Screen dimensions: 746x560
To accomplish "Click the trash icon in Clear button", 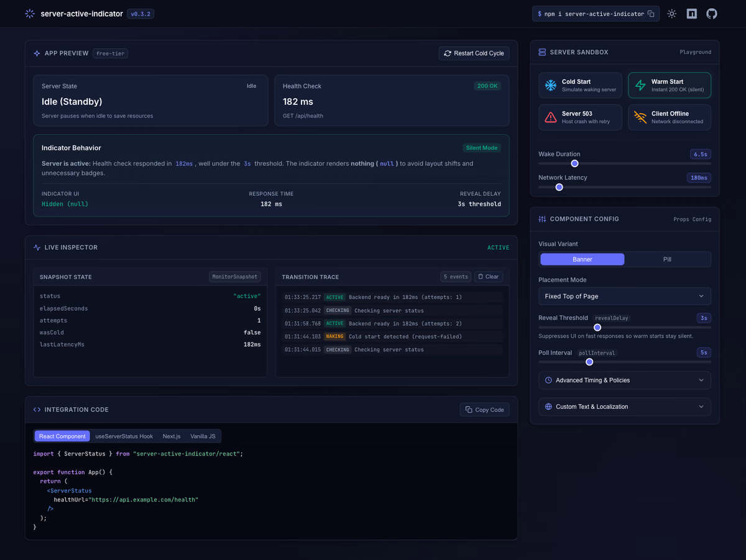I will (481, 277).
